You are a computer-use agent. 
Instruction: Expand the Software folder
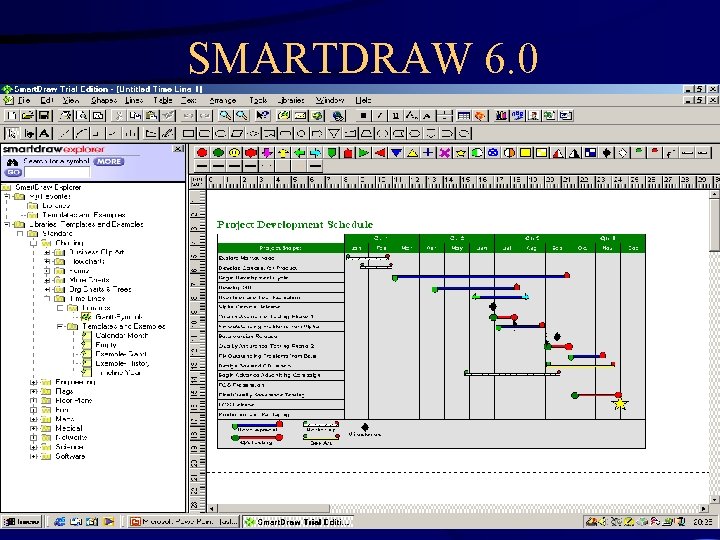coord(34,457)
